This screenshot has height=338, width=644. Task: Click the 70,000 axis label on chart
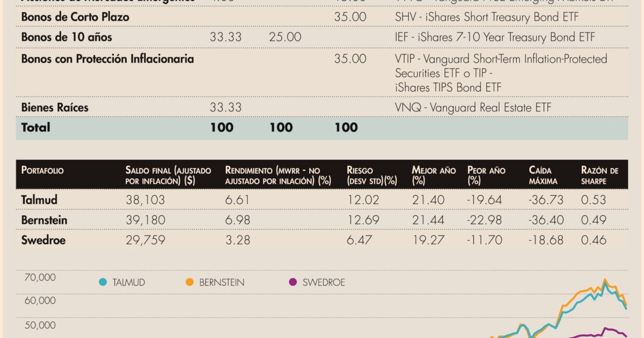40,277
